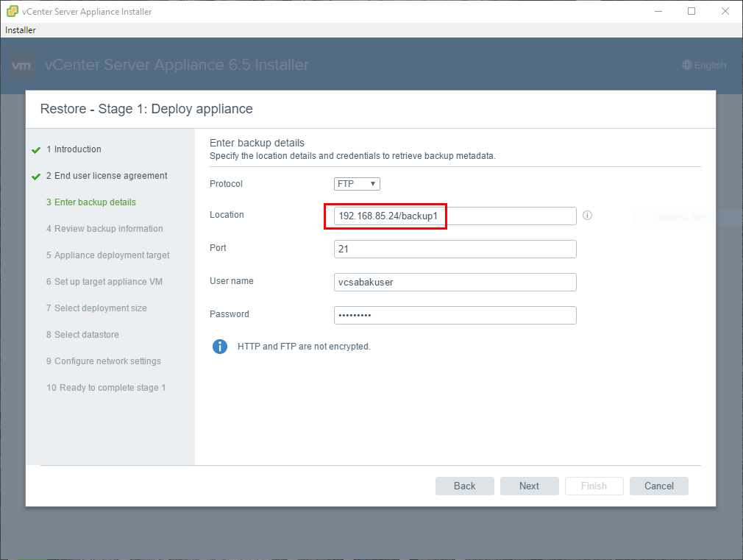Select step 10 Ready to complete stage 1

coord(106,389)
